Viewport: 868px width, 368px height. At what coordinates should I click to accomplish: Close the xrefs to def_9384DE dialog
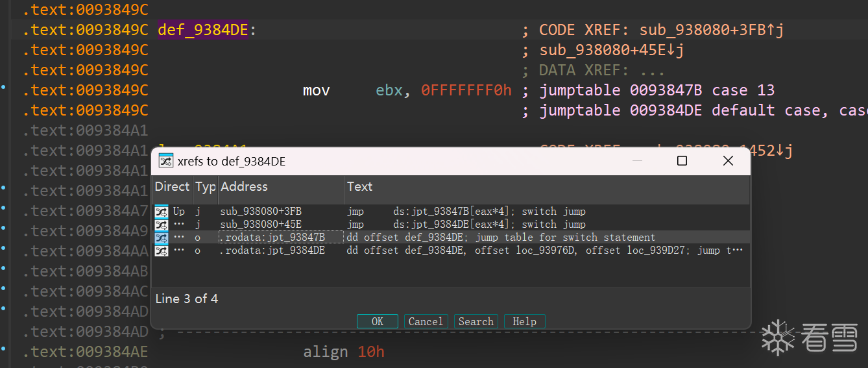728,161
